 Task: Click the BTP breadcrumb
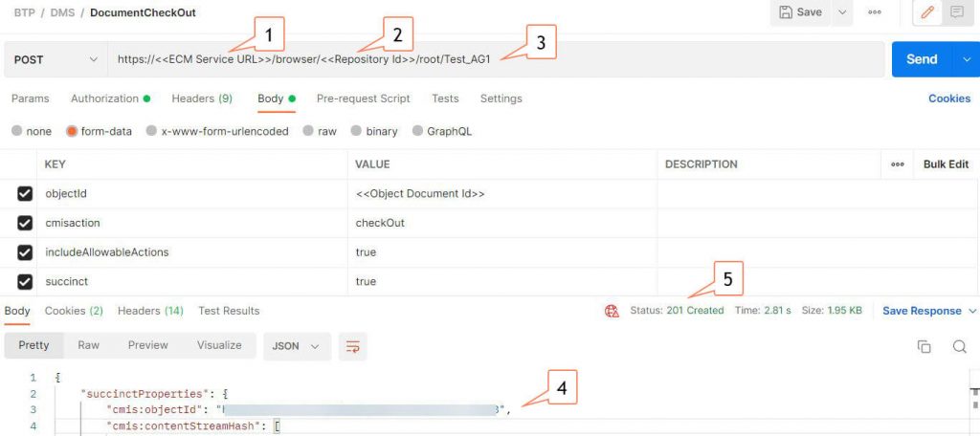[x=24, y=12]
